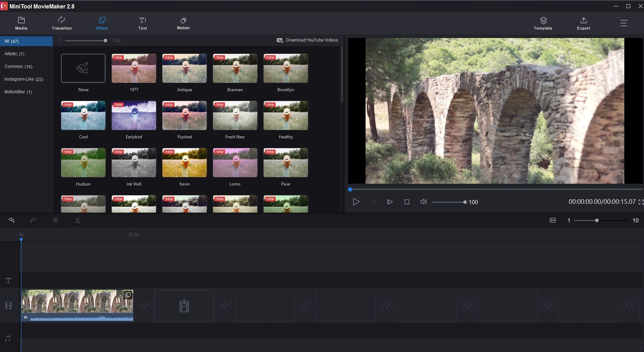Adjust the timeline zoom slider handle

597,220
